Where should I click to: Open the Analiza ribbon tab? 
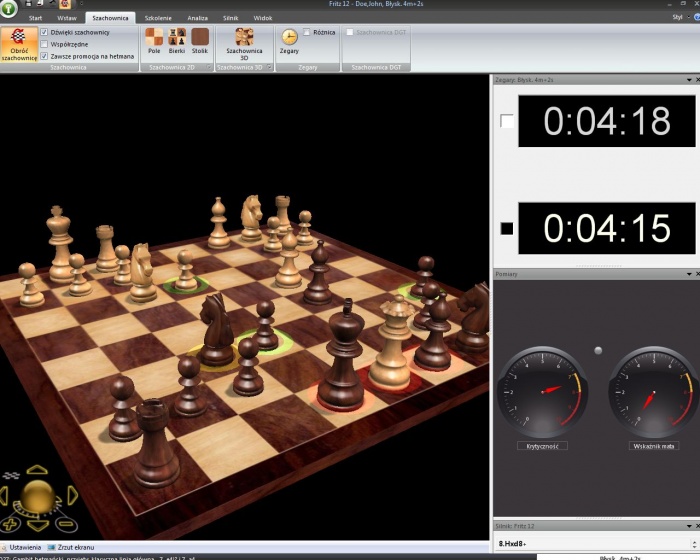click(x=197, y=18)
